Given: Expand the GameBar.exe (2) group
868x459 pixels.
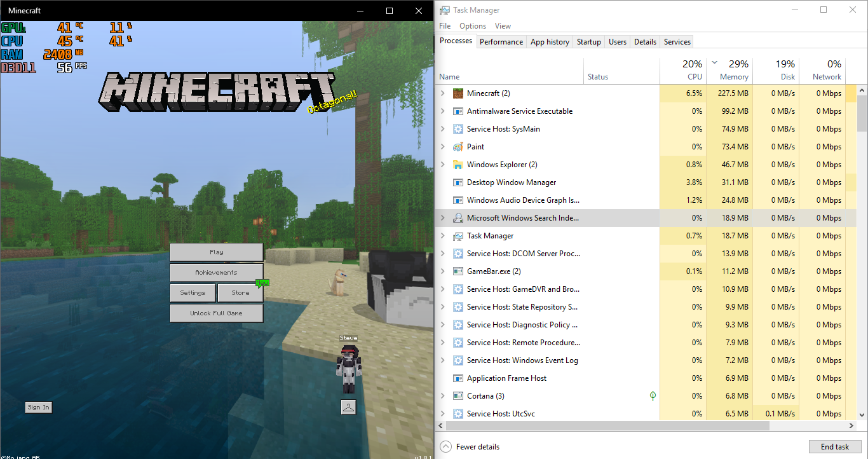Looking at the screenshot, I should click(443, 271).
